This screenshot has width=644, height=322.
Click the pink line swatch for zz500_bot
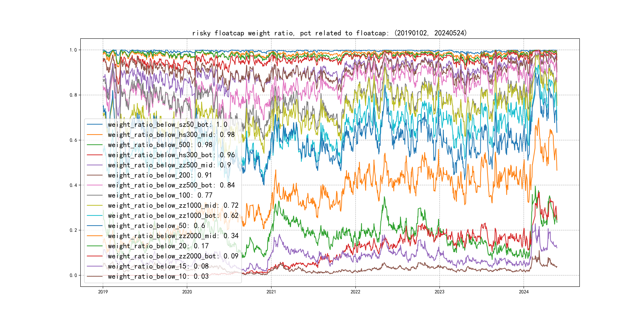94,185
